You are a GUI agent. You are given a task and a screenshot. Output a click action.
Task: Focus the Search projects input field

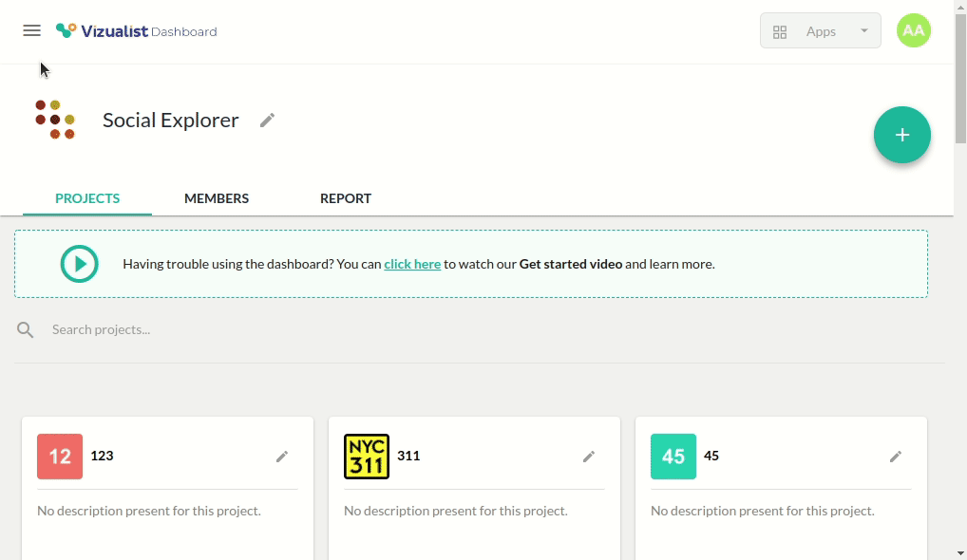click(x=285, y=330)
